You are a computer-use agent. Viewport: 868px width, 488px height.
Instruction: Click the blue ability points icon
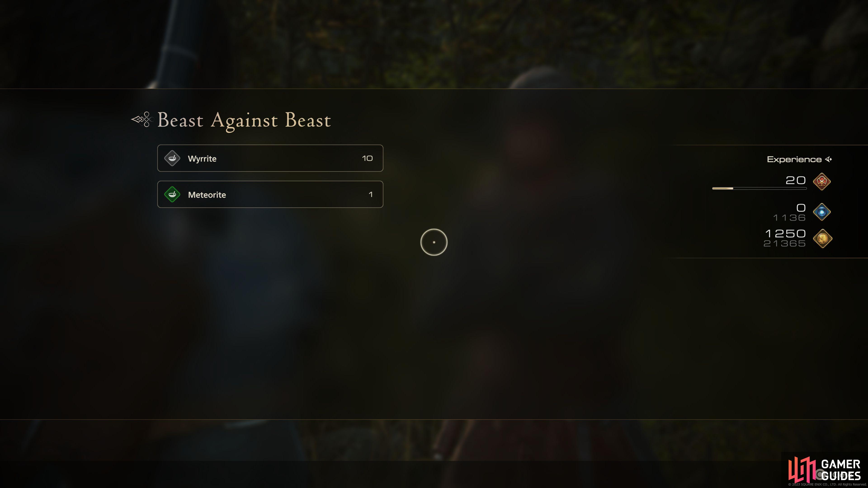pos(821,212)
